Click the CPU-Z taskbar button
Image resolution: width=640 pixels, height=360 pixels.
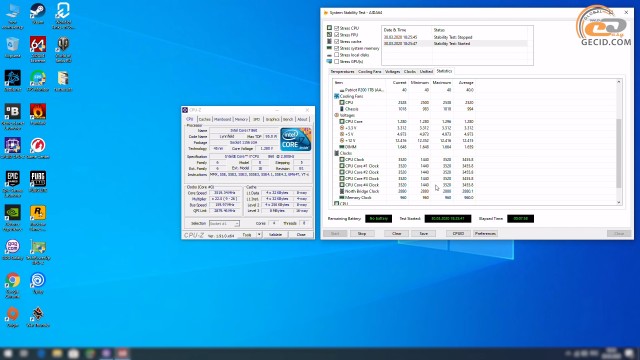point(106,353)
